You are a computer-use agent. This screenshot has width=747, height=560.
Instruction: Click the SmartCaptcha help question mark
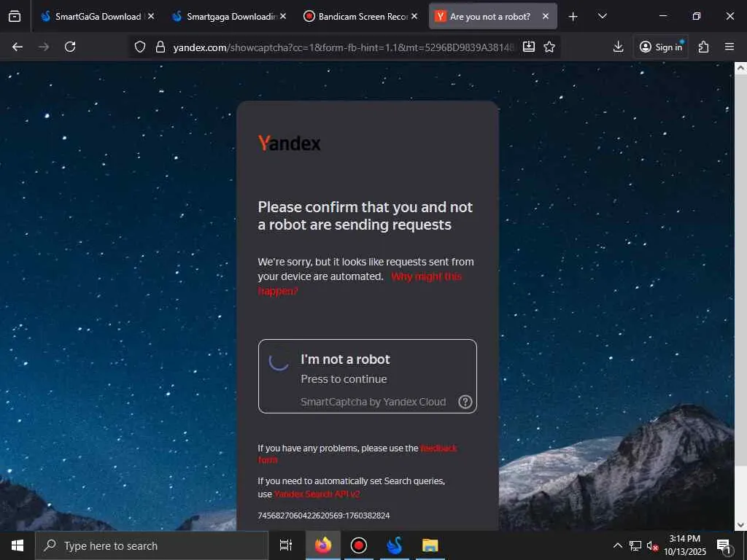point(465,402)
